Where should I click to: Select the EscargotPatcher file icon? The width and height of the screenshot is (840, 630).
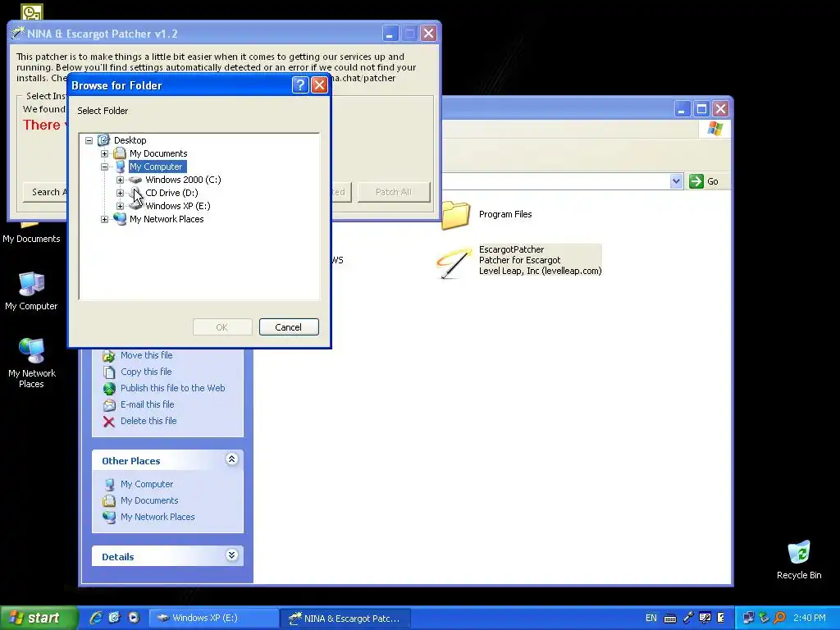coord(454,262)
